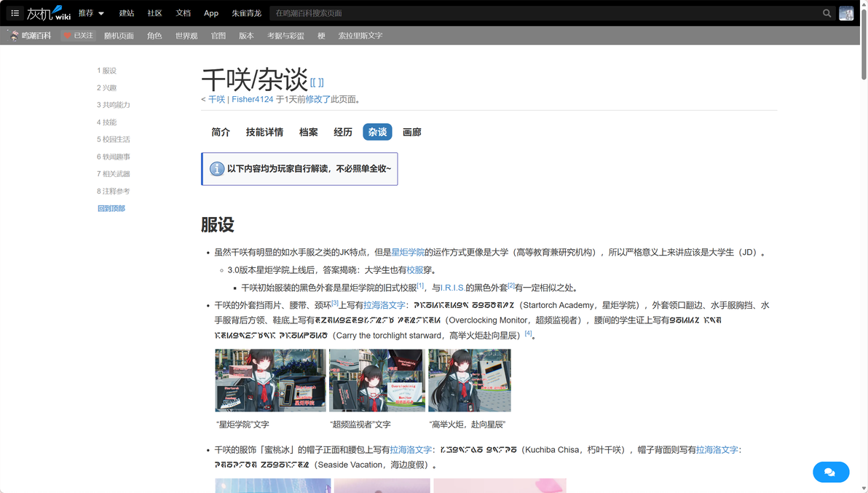The image size is (868, 493).
Task: Focus the 在鸣潮百科搜索页面 search field
Action: tap(547, 13)
